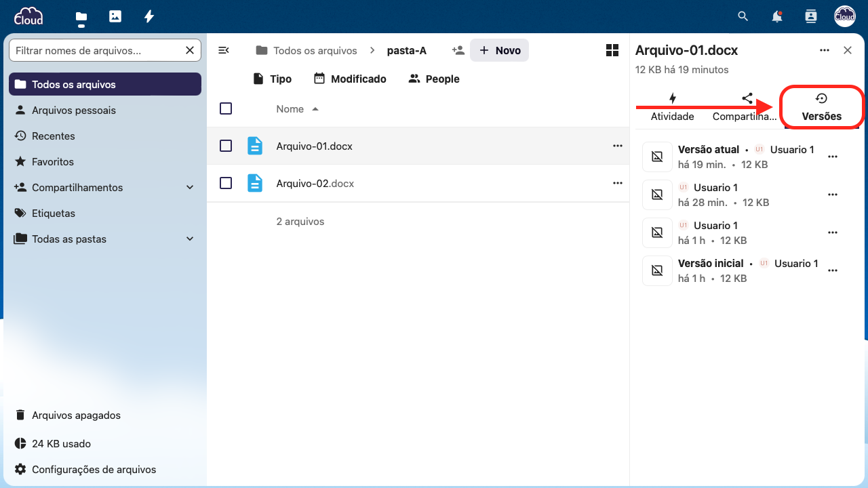Click the pasta-A breadcrumb

coord(407,50)
